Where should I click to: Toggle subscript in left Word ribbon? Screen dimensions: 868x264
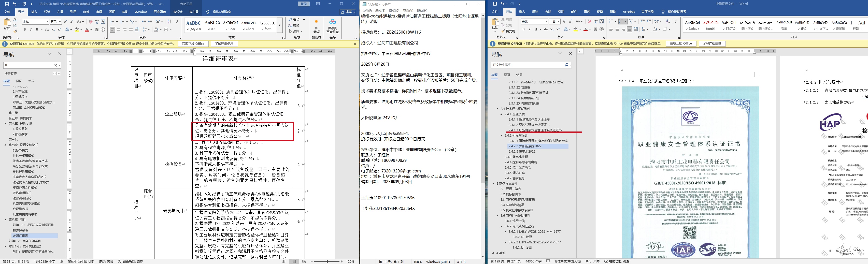click(53, 30)
